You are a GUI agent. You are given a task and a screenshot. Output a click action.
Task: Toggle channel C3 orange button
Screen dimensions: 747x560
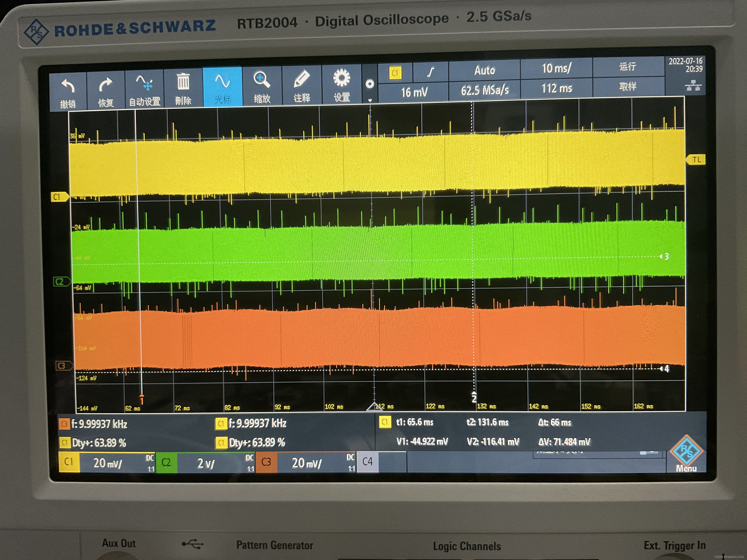[266, 462]
